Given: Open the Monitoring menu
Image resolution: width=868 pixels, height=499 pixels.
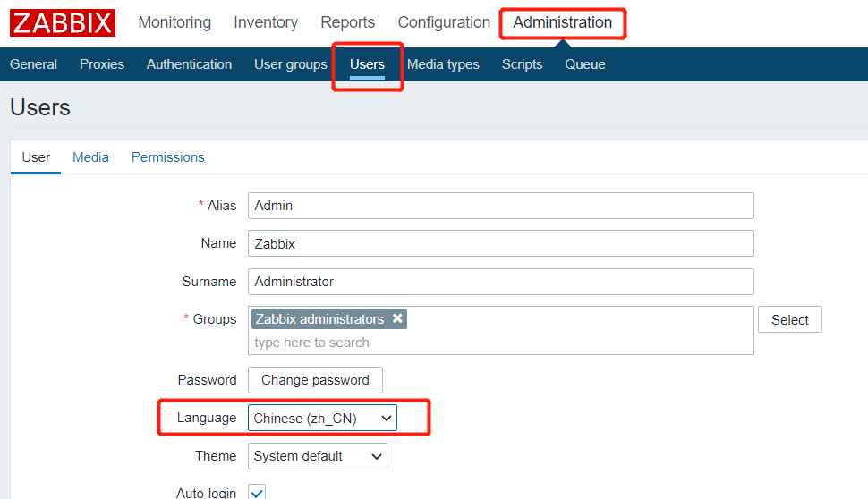Looking at the screenshot, I should (x=174, y=22).
